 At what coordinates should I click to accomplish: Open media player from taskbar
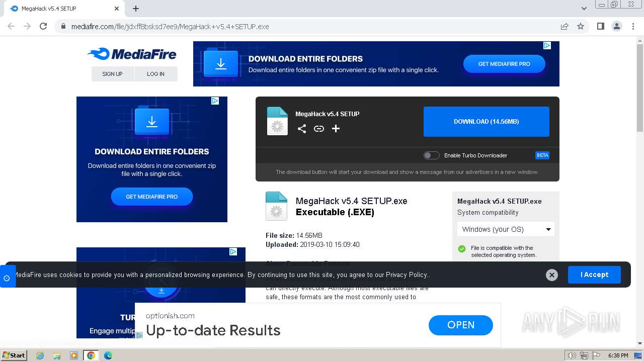74,355
